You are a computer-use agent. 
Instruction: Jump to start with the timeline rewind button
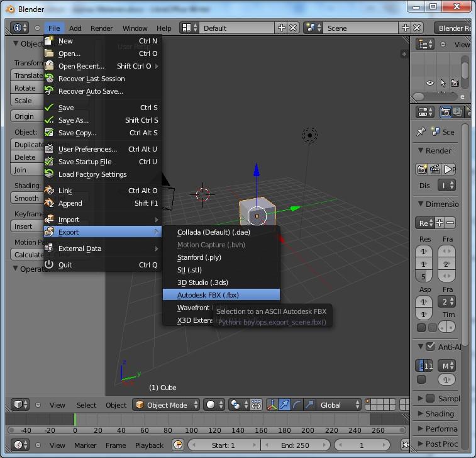point(406,445)
